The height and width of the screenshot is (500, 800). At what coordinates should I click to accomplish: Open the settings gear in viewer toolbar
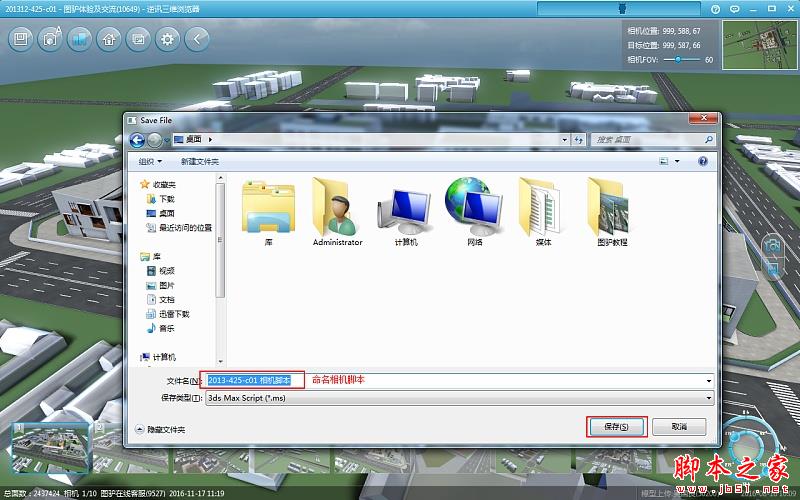pos(168,39)
